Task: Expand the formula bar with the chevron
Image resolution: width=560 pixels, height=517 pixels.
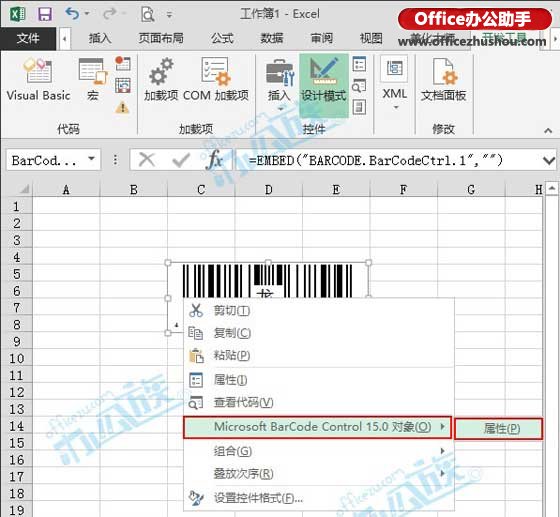Action: [x=549, y=160]
